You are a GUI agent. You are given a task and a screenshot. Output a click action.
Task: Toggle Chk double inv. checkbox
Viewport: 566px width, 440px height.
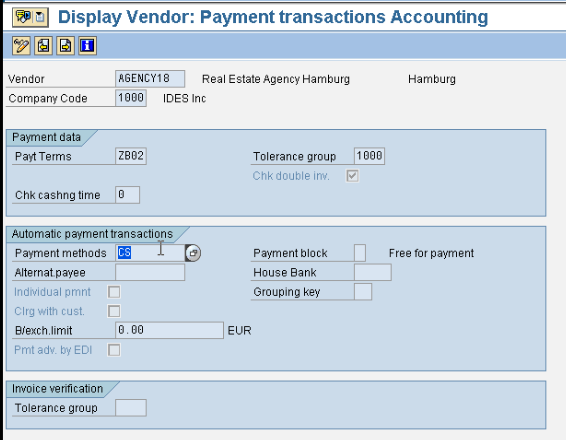[x=352, y=176]
